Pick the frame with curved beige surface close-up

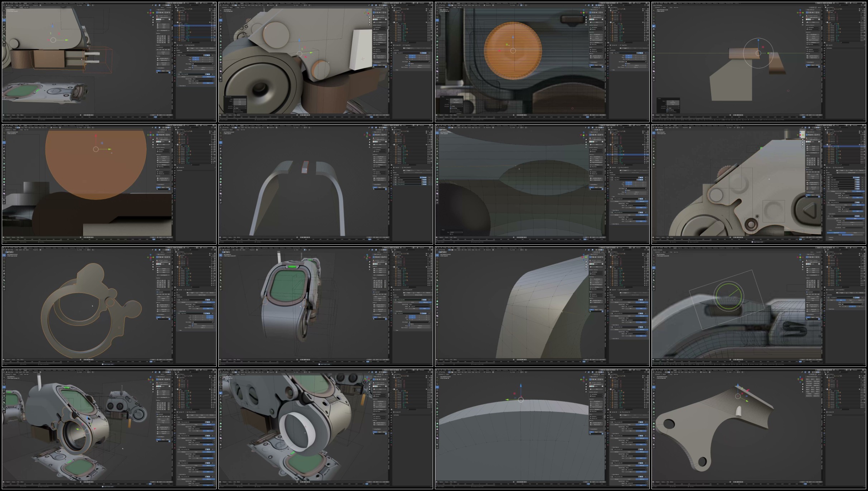(542, 306)
